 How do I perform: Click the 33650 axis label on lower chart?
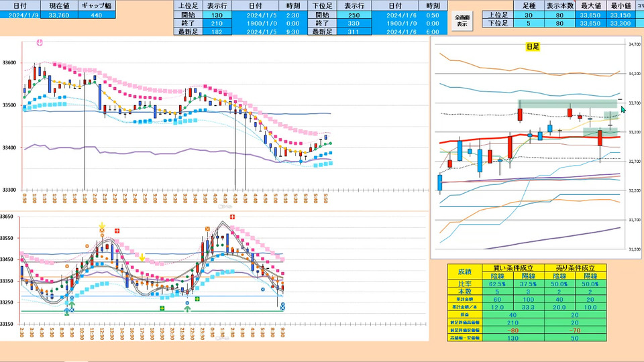coord(7,217)
